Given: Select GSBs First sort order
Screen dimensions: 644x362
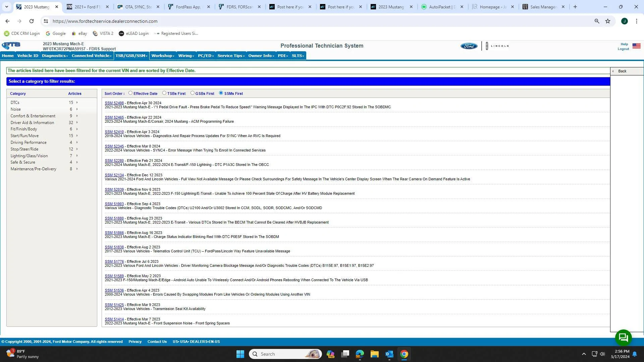Looking at the screenshot, I should [192, 93].
